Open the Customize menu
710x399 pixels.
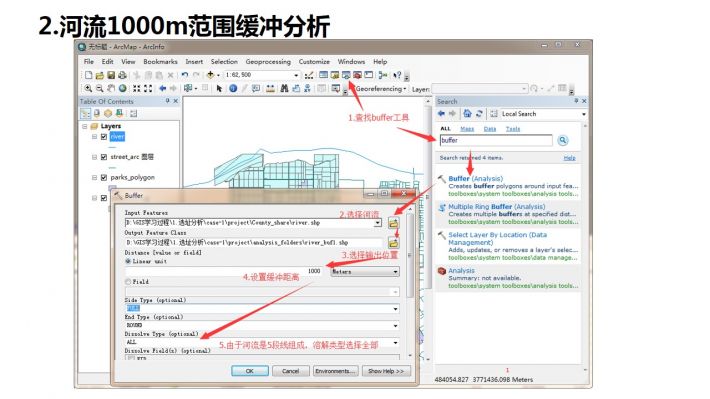pos(314,62)
